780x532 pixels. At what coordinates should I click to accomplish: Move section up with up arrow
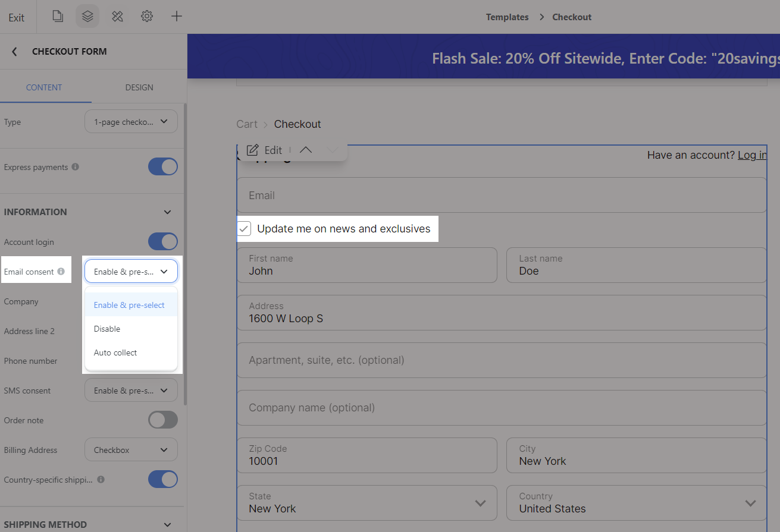[306, 150]
